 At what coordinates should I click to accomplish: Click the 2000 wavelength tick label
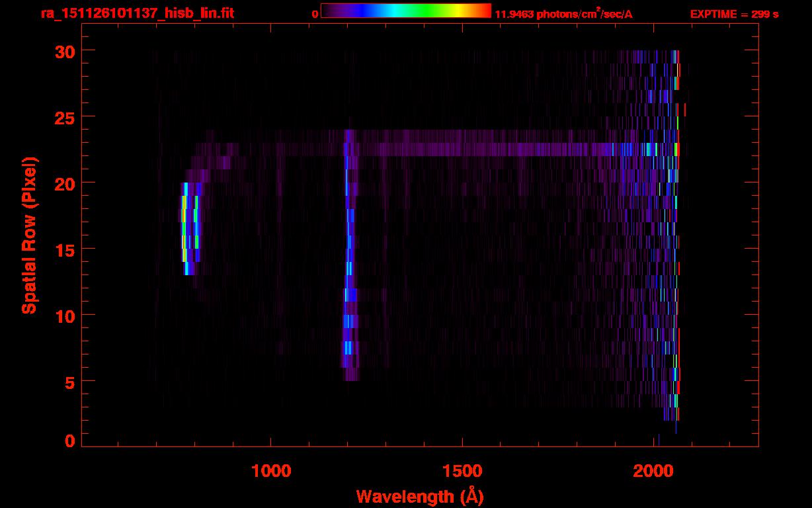(654, 470)
